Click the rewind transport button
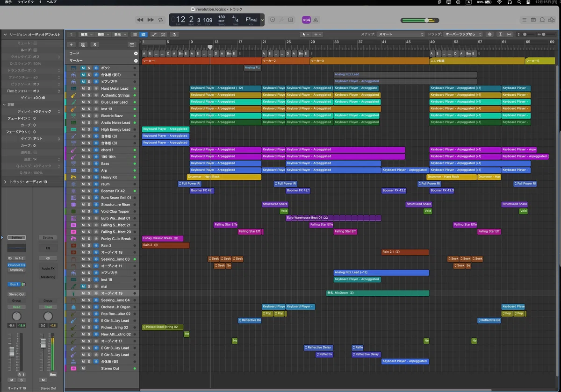The image size is (561, 392). 140,20
